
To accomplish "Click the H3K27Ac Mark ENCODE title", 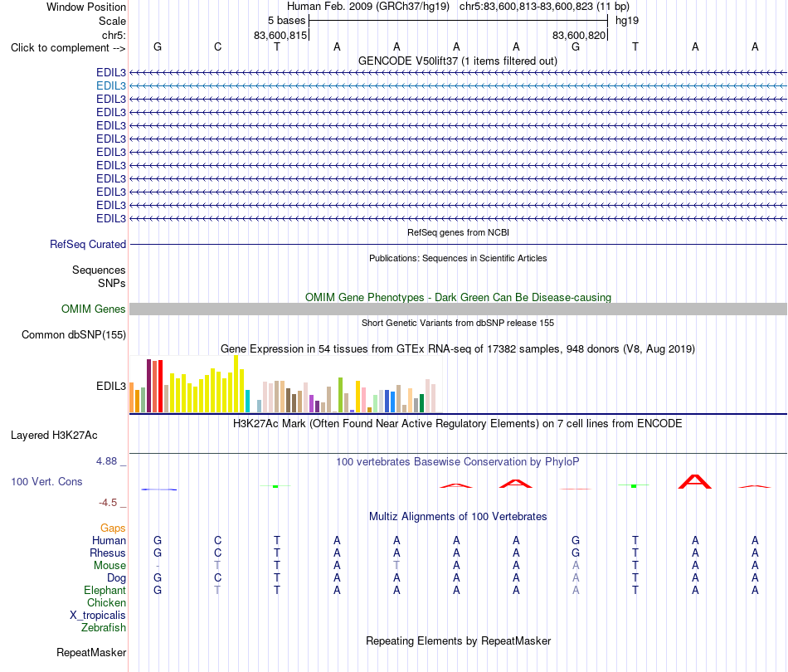I will [458, 424].
